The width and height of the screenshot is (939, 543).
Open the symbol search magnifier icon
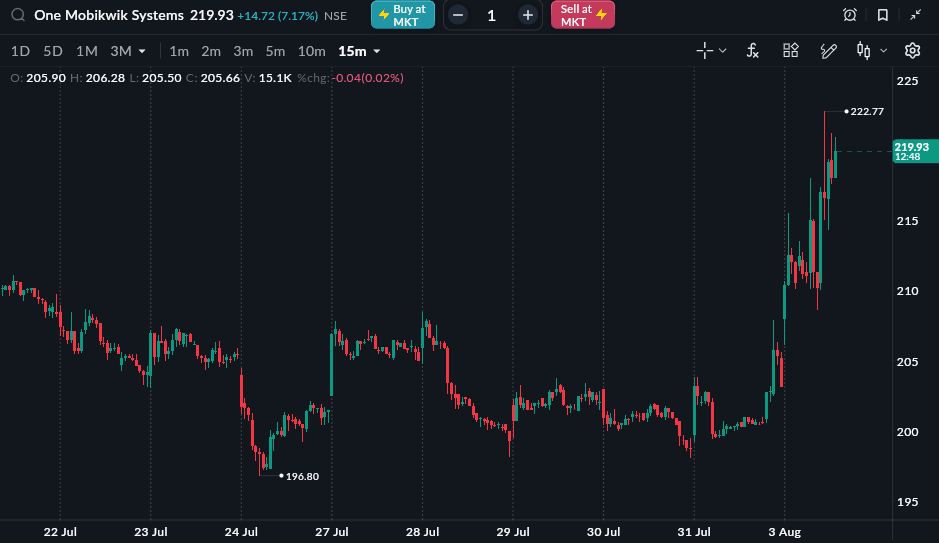tap(18, 15)
